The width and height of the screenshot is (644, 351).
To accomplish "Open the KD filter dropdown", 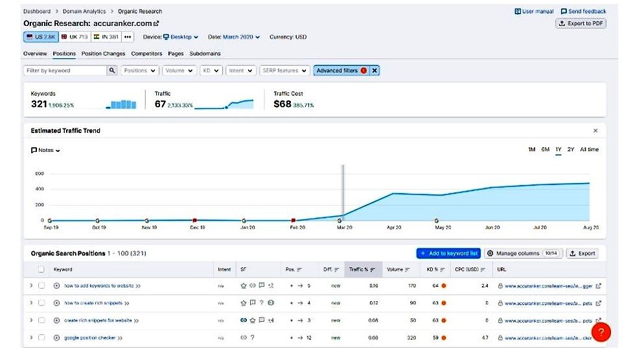I will (211, 70).
